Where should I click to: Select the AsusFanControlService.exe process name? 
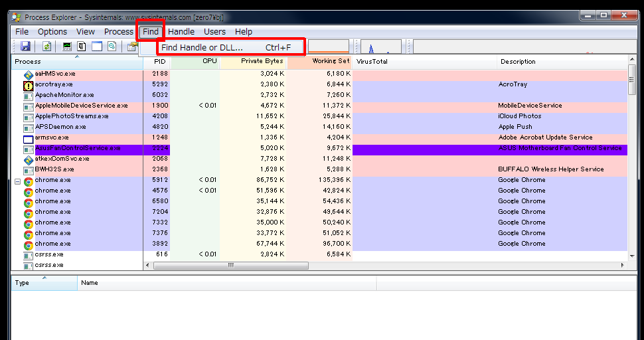click(78, 148)
